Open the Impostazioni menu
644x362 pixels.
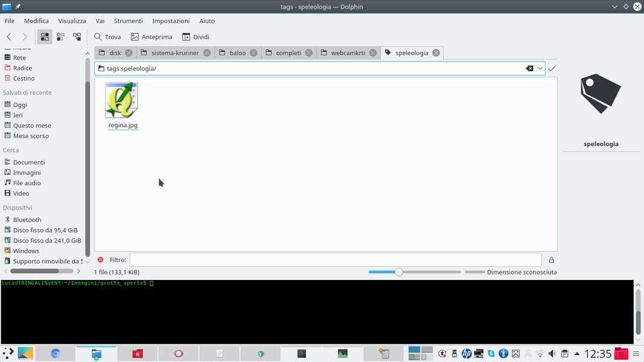coord(171,21)
